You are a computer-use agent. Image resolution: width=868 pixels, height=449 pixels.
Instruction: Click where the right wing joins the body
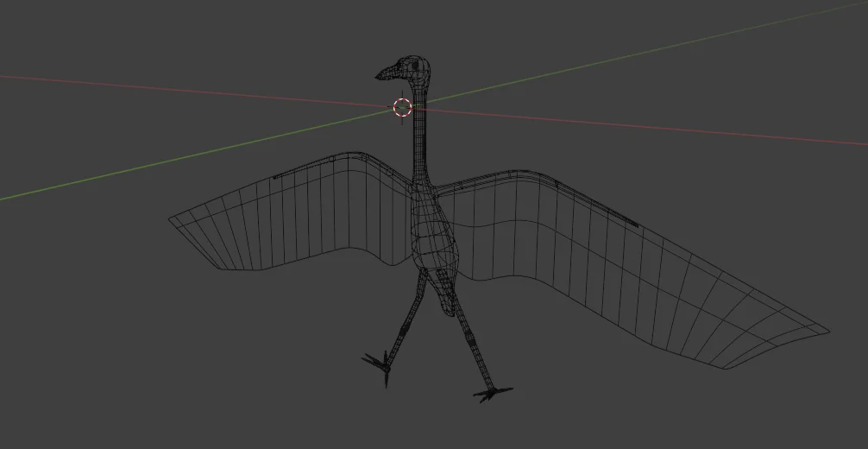450,192
